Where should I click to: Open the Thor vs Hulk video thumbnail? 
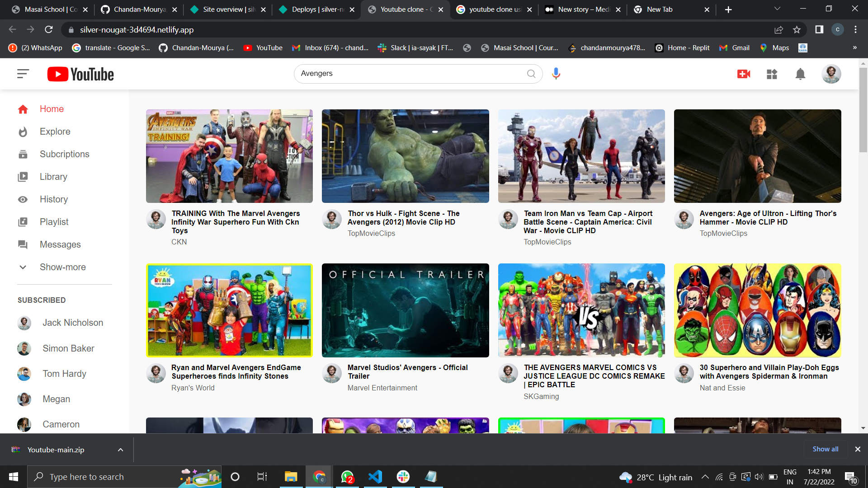coord(405,156)
